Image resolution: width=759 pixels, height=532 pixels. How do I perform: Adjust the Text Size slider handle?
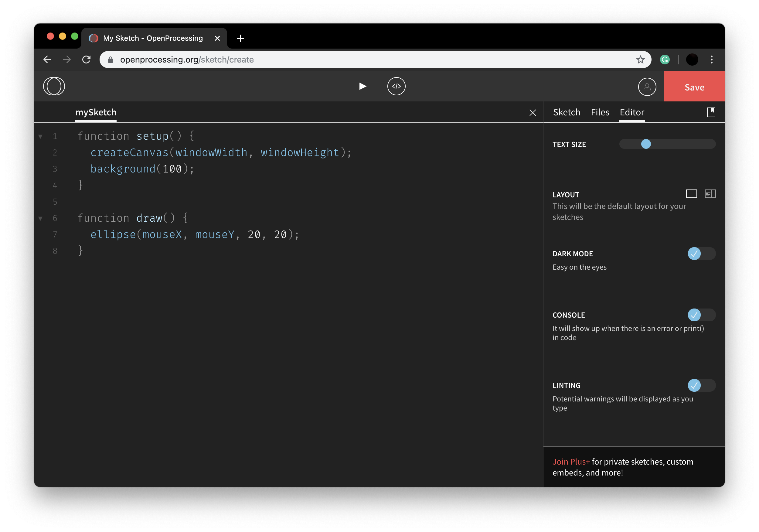[x=646, y=144]
